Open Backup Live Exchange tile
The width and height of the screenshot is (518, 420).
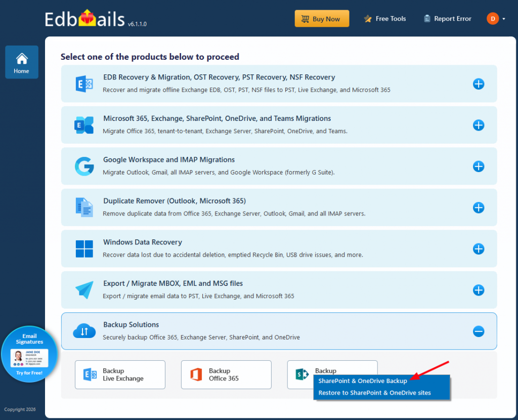[120, 375]
